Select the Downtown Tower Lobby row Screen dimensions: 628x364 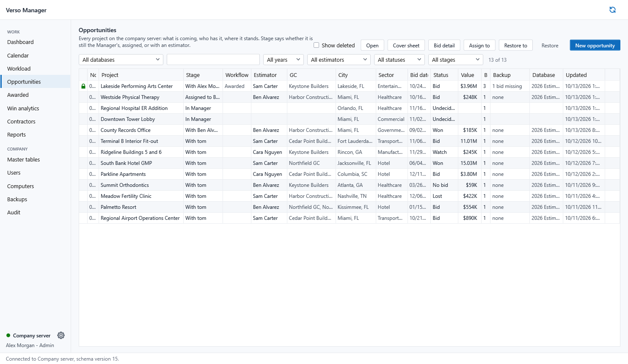[x=350, y=119]
